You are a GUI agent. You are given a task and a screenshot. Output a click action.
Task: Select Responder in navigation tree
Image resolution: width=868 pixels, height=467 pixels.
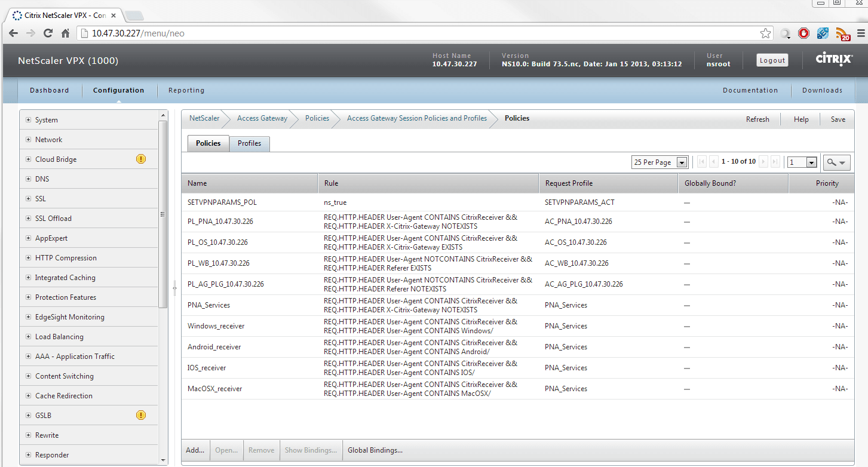click(52, 455)
